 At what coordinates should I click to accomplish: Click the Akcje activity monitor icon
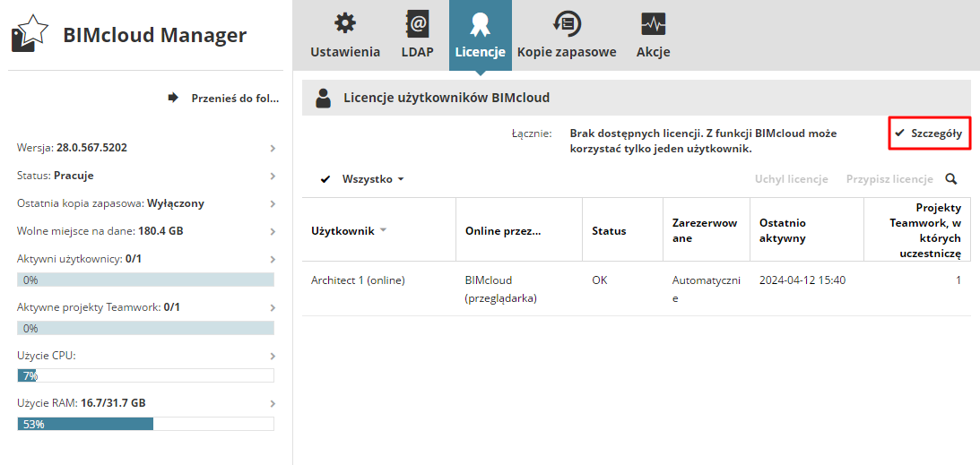coord(653,23)
